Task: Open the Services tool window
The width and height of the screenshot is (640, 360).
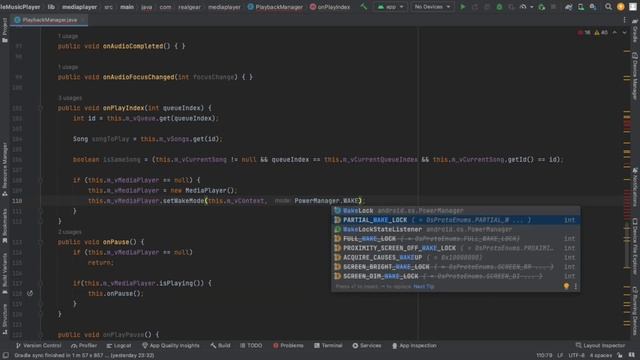Action: [x=367, y=345]
